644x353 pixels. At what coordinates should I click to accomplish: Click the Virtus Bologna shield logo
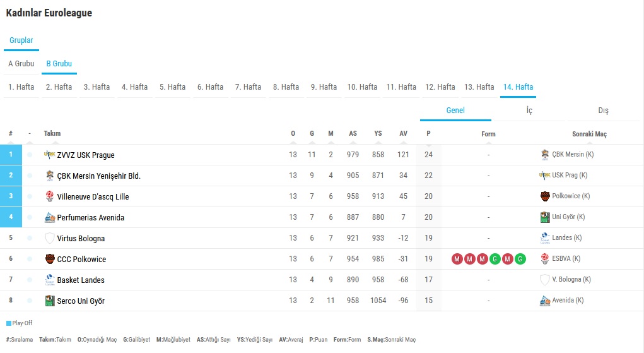(x=50, y=238)
